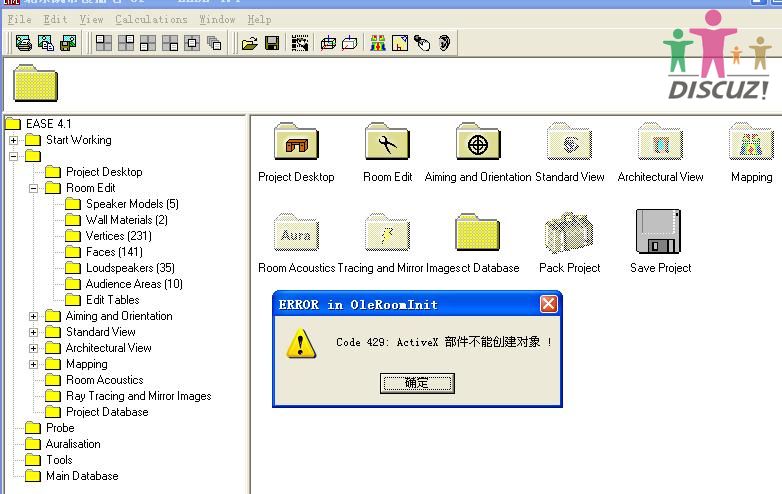Click the cascade windows toolbar icon
Image resolution: width=782 pixels, height=494 pixels.
point(214,43)
